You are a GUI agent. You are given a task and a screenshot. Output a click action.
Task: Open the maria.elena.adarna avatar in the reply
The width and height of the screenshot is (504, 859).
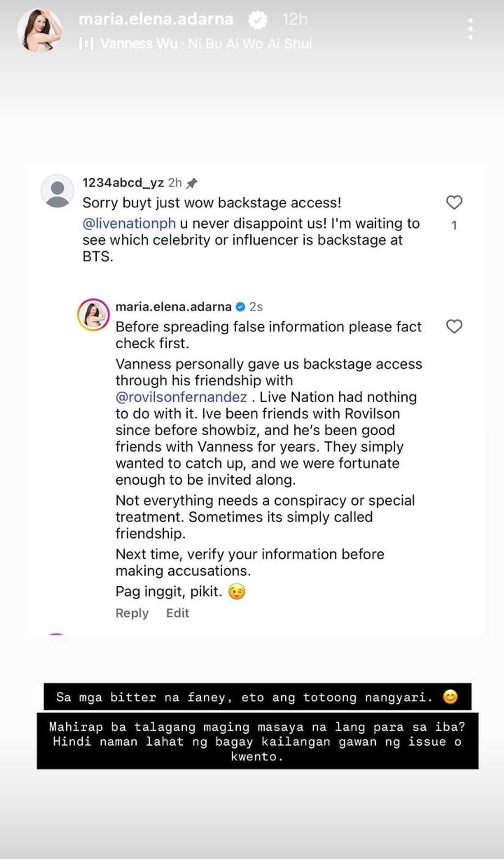[x=94, y=315]
